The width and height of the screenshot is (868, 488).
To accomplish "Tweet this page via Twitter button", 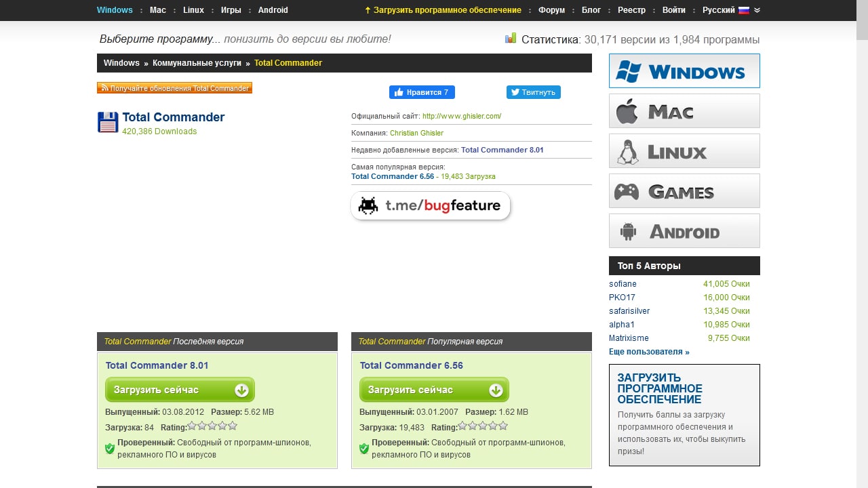I will tap(534, 92).
